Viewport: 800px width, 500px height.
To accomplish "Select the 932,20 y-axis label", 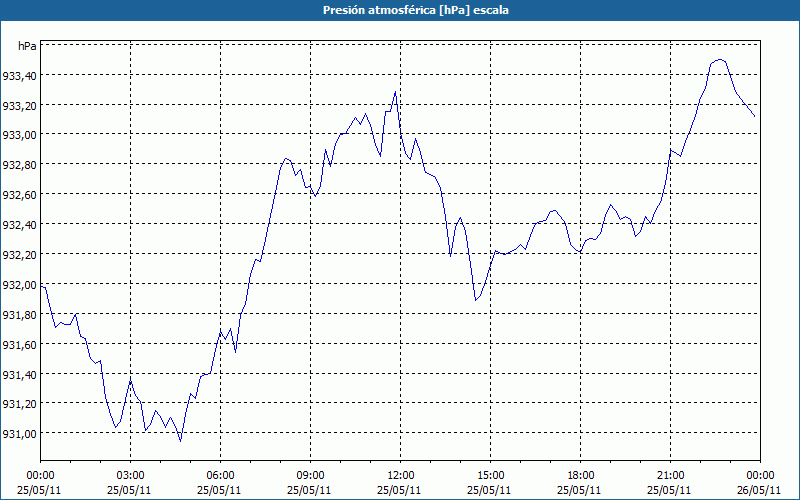I will (19, 255).
